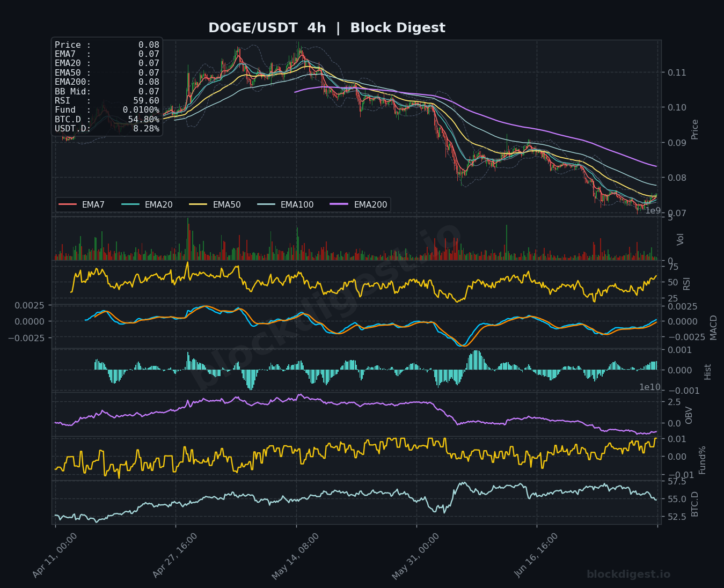Click the 'RSI : 59.60' stats row

107,100
